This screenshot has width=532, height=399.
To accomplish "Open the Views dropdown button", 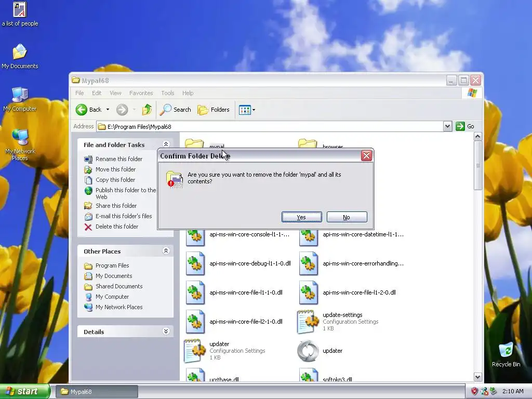I will 247,110.
